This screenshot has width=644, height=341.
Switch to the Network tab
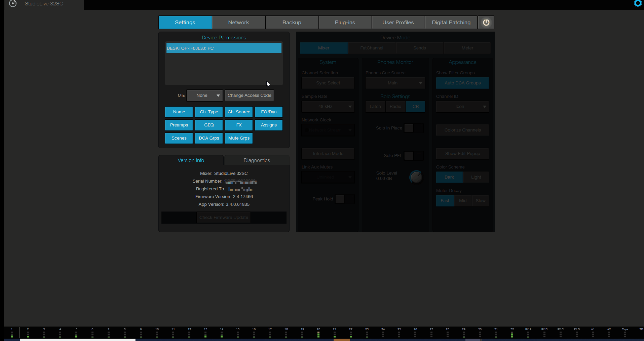click(x=238, y=23)
